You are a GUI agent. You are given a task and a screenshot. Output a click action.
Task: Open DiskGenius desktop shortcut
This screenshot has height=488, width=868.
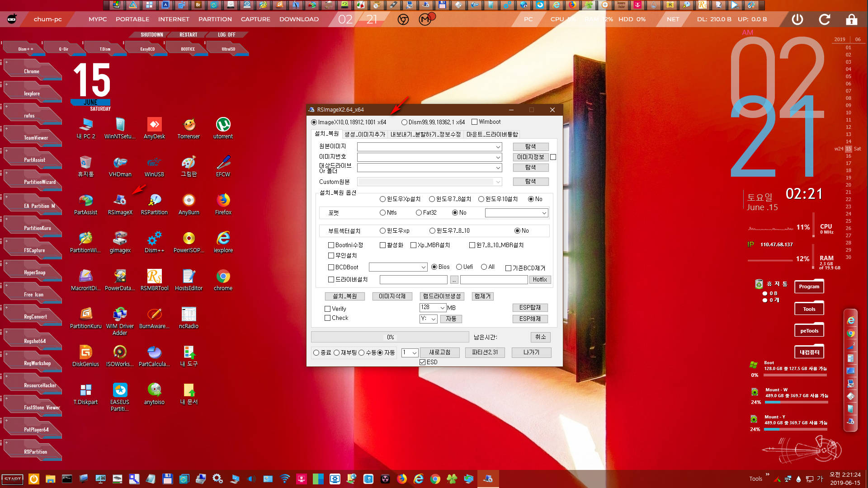coord(85,356)
